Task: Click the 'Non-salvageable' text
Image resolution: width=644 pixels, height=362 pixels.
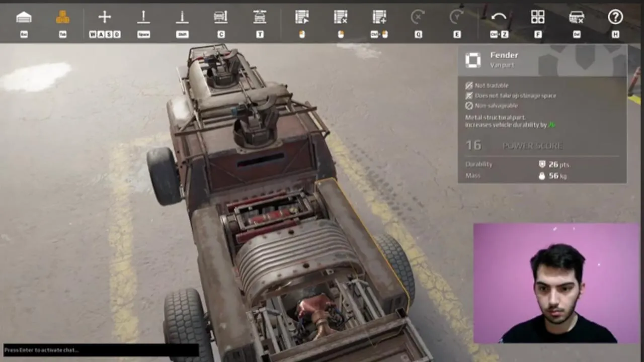Action: click(x=496, y=106)
